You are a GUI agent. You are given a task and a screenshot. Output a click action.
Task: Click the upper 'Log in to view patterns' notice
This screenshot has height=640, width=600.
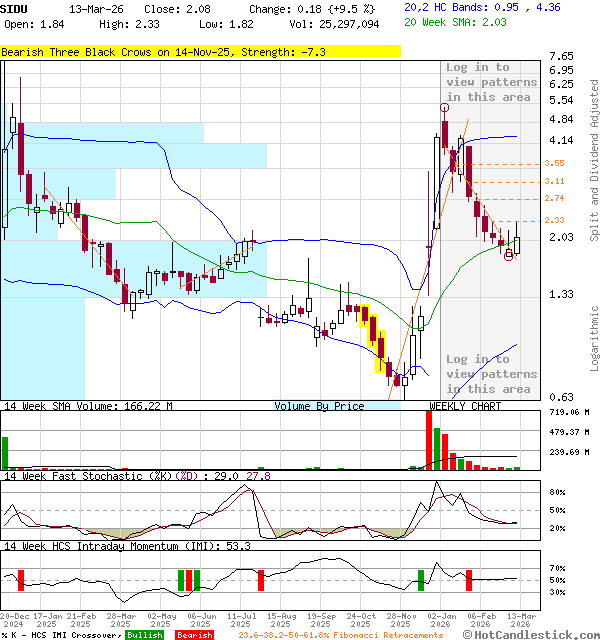[491, 82]
